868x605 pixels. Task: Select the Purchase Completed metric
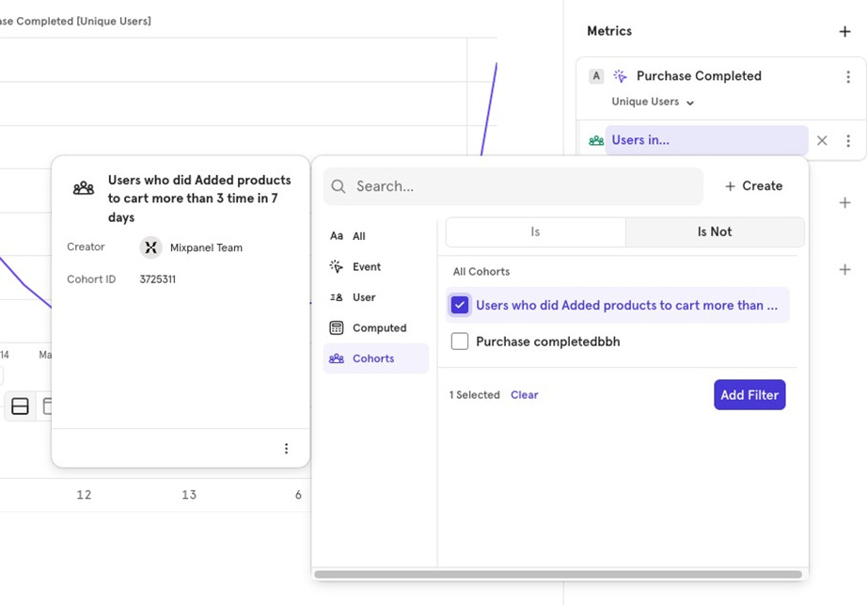699,76
